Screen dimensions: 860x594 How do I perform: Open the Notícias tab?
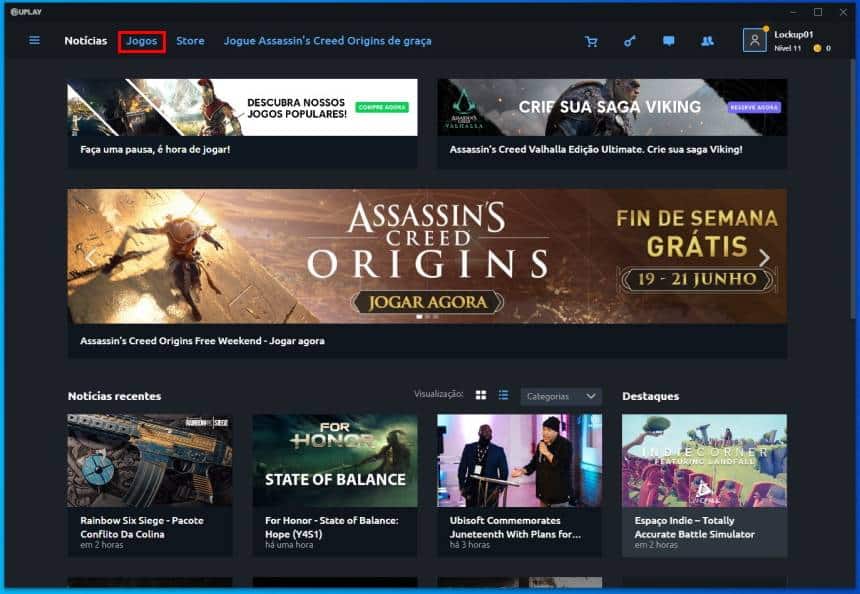click(x=86, y=41)
